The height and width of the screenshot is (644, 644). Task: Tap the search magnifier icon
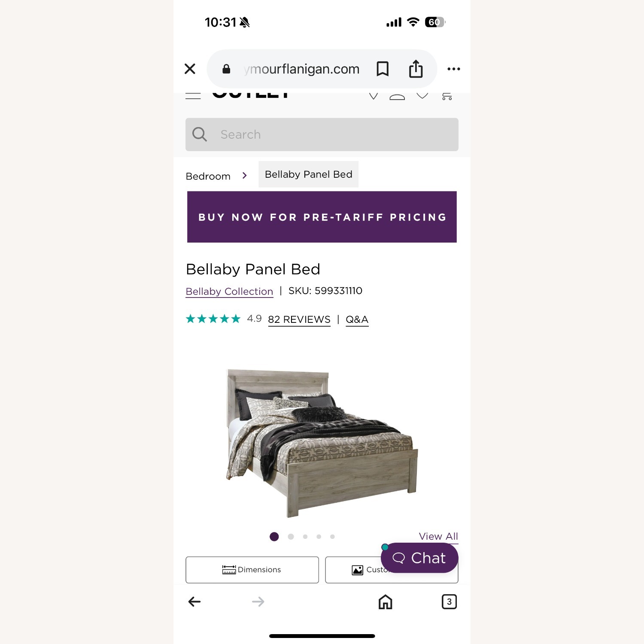200,134
